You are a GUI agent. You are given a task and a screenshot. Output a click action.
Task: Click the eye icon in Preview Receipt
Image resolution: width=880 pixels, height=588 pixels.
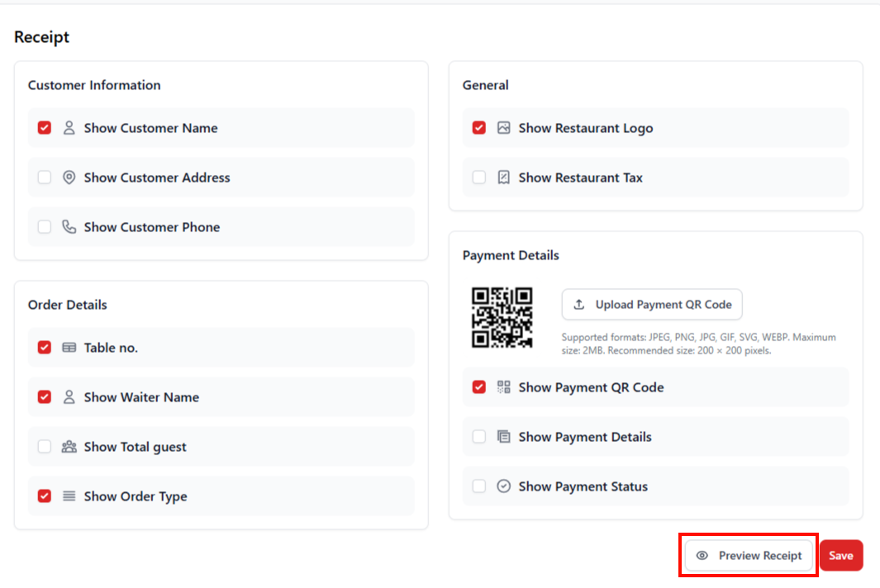(702, 556)
